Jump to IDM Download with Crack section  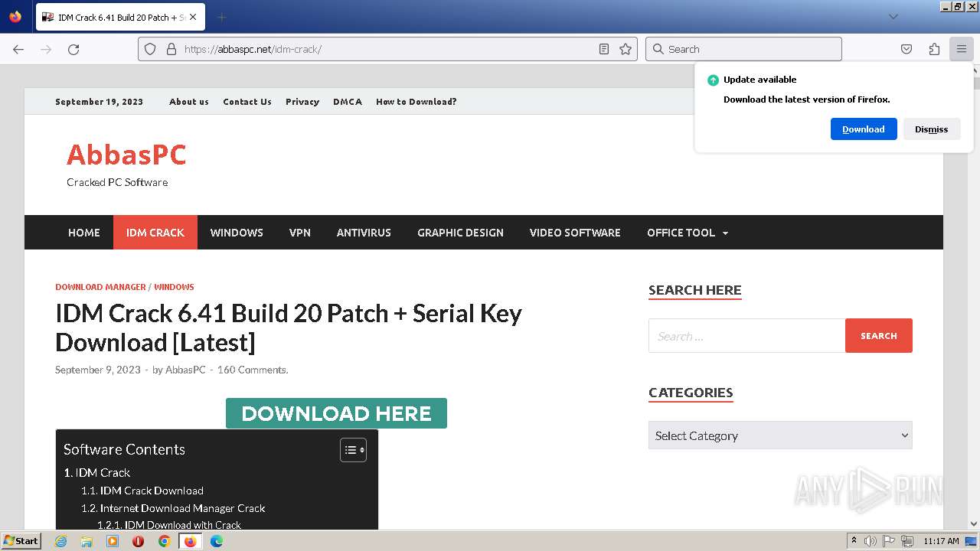(x=169, y=525)
